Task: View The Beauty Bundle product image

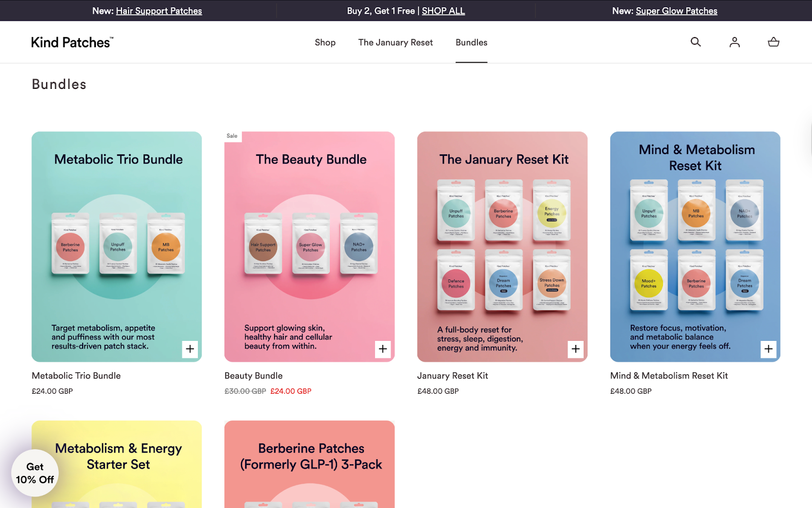Action: tap(310, 247)
